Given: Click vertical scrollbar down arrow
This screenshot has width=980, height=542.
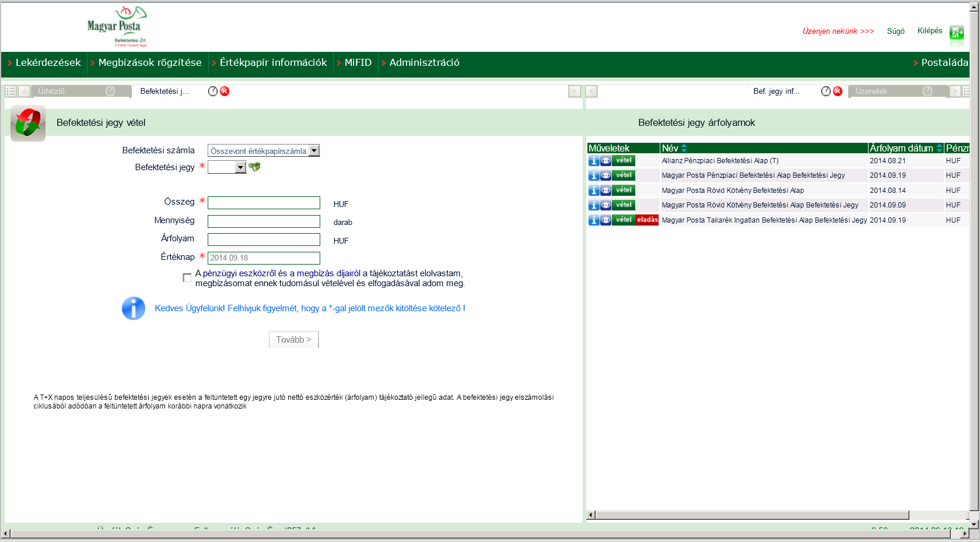Looking at the screenshot, I should (x=974, y=524).
